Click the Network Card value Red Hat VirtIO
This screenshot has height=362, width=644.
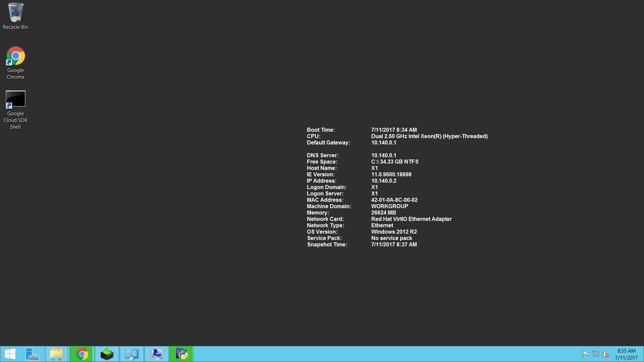[x=412, y=219]
